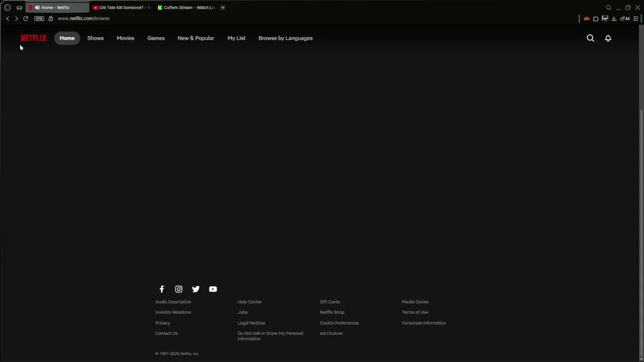Reload the current page
644x362 pixels.
pyautogui.click(x=26, y=19)
